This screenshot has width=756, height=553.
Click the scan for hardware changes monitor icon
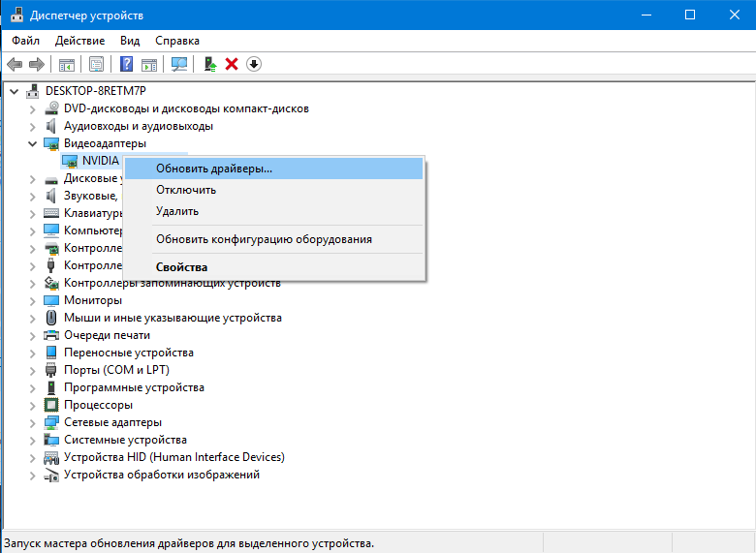click(178, 64)
